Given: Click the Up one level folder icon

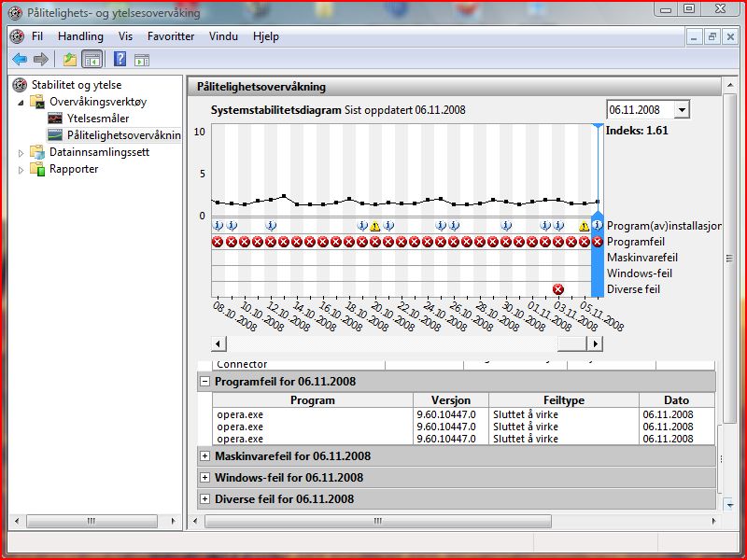Looking at the screenshot, I should (69, 60).
